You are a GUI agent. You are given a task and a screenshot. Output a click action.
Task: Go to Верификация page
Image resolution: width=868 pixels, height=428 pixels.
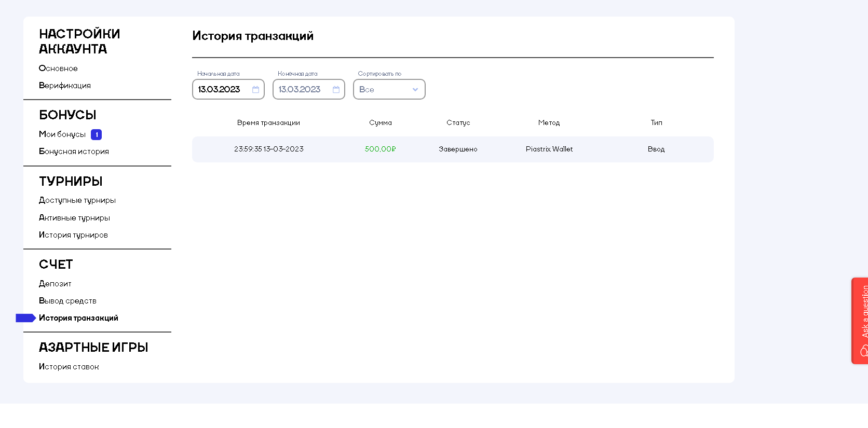65,86
